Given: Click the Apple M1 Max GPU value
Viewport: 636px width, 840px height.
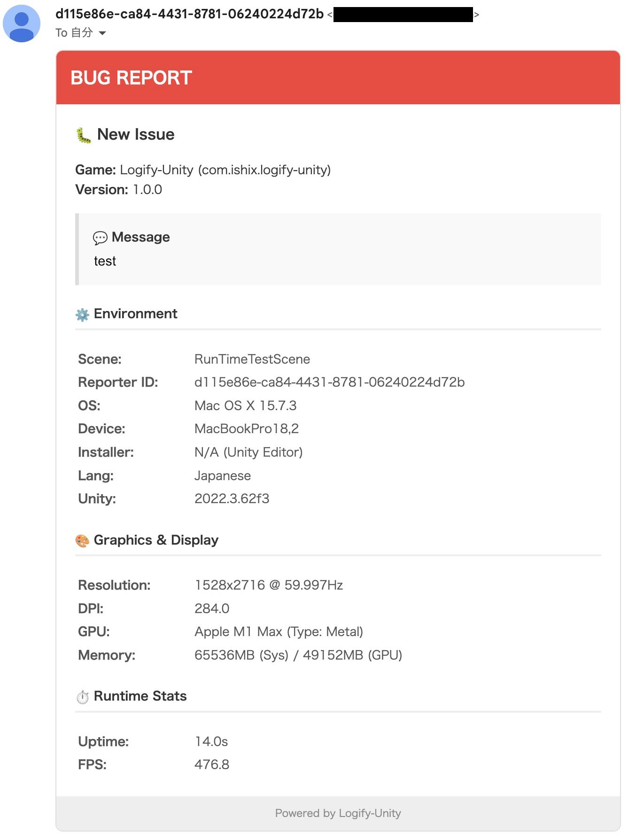Looking at the screenshot, I should click(x=279, y=632).
